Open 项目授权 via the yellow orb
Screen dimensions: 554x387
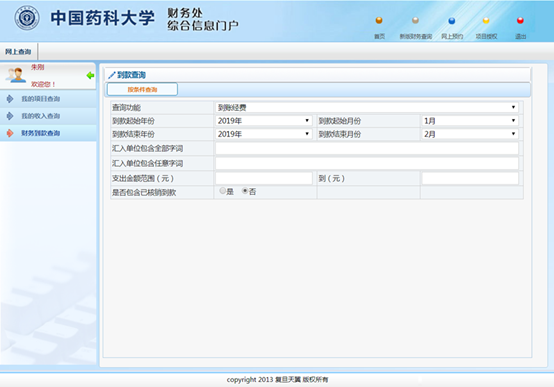point(486,20)
